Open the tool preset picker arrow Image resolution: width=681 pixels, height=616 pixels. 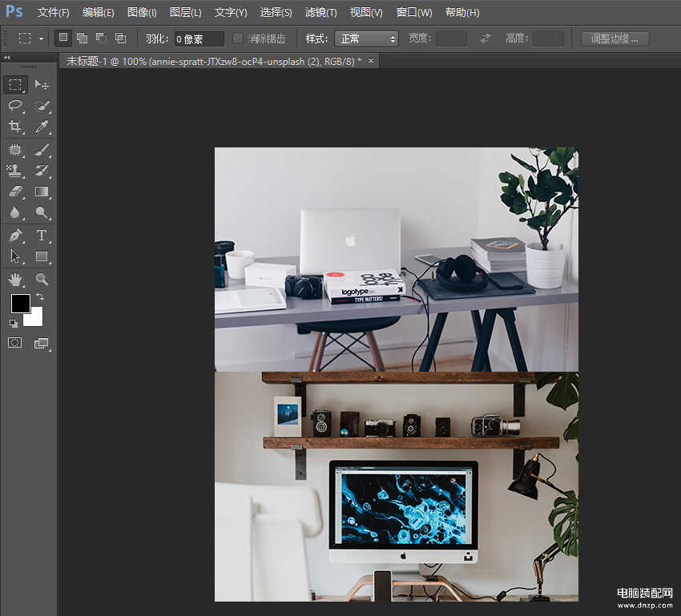(41, 38)
